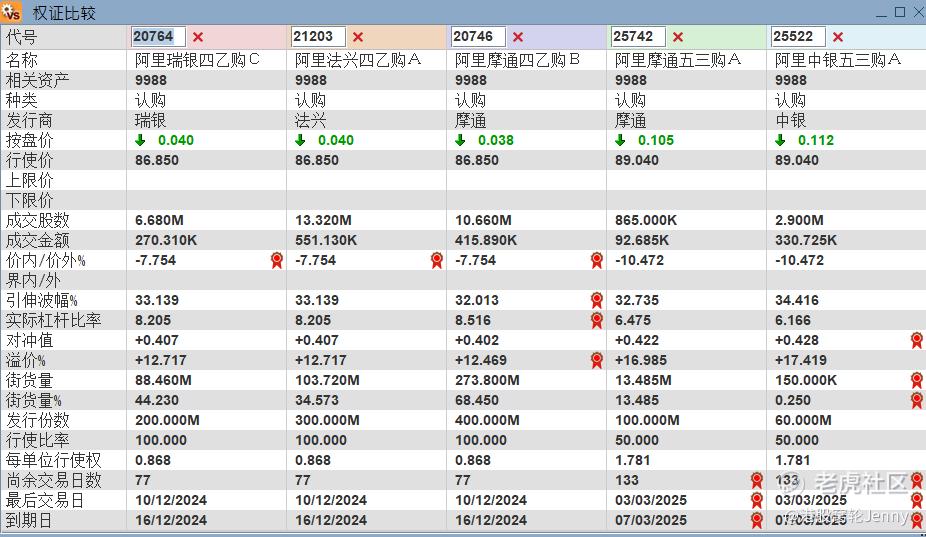This screenshot has height=537, width=926.
Task: Remove warrant 25742 with red X
Action: click(678, 37)
